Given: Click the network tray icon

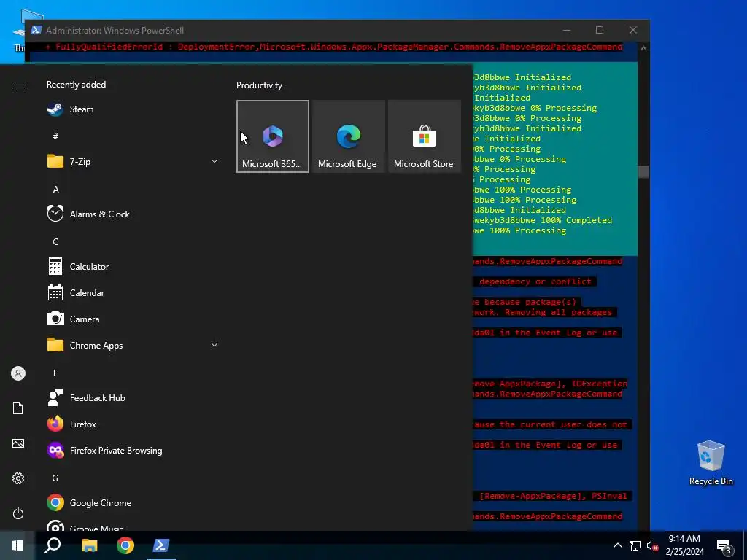Looking at the screenshot, I should click(635, 545).
